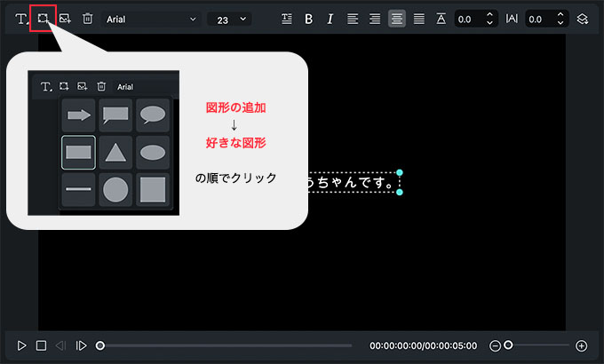Screen dimensions: 604x364
Task: Select center text alignment
Action: tap(397, 19)
